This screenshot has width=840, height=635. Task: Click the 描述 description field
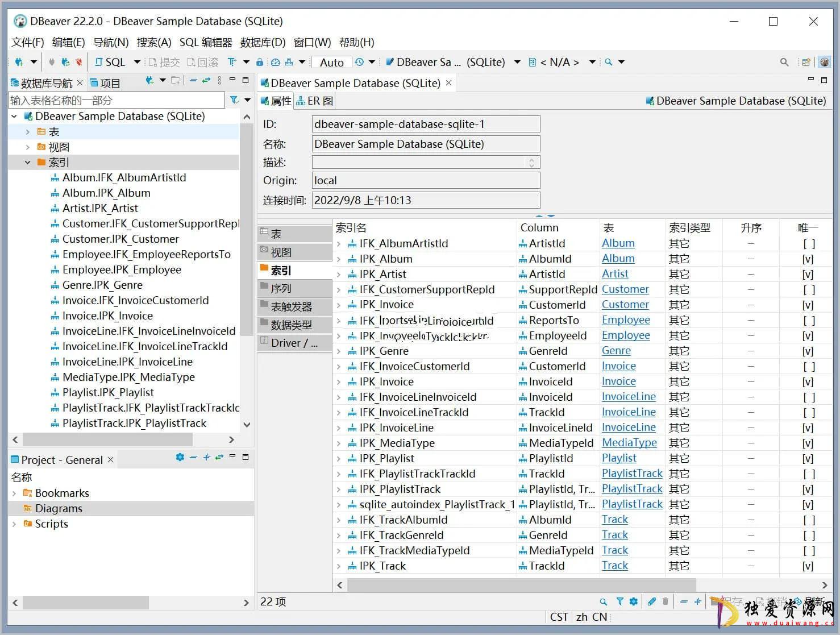[426, 162]
